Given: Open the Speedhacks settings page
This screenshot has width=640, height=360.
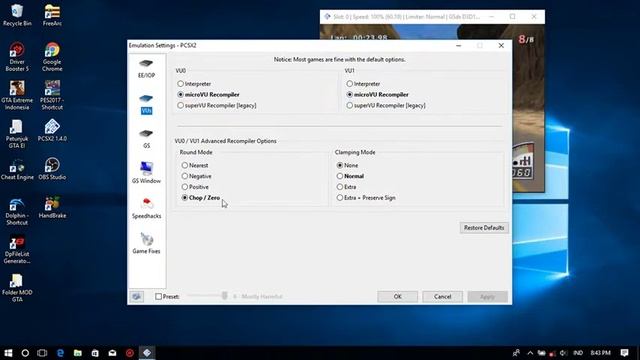Looking at the screenshot, I should coord(146,208).
